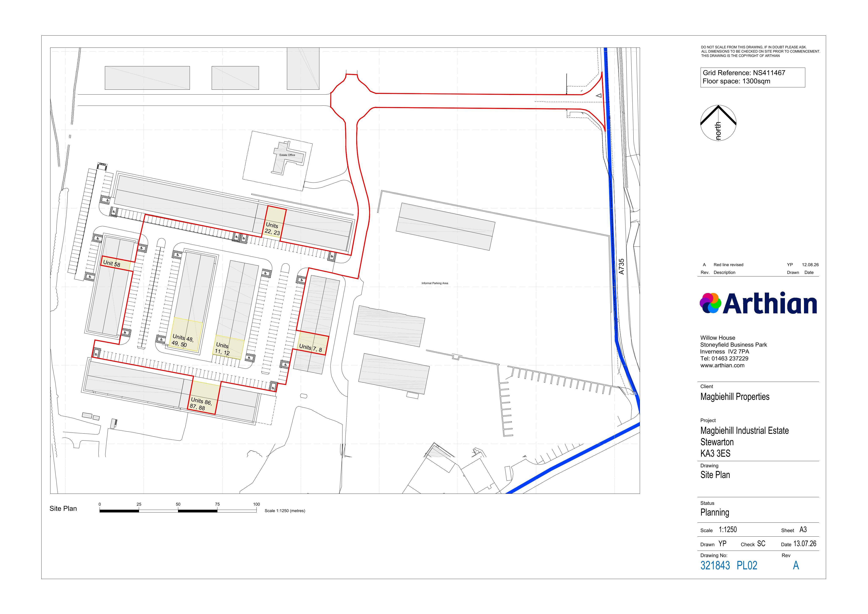This screenshot has width=868, height=614.
Task: Click drawing number '321843 PL02'
Action: click(729, 566)
